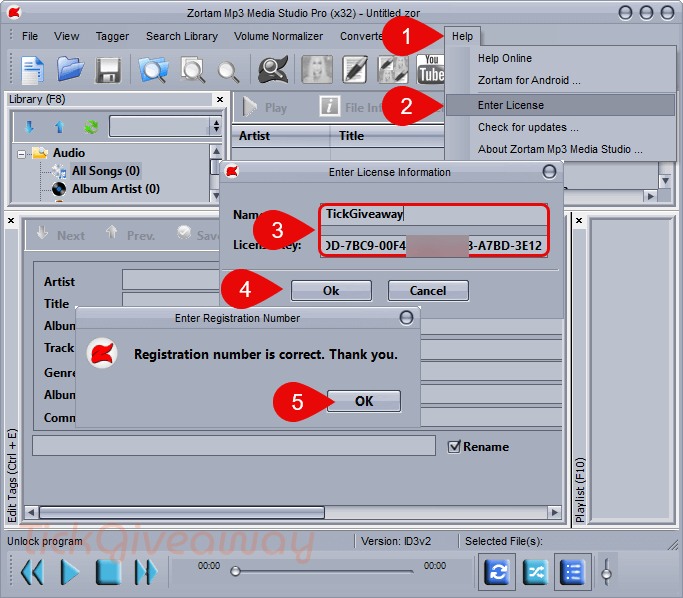Viewport: 683px width, 598px height.
Task: Click Cancel in Enter License Information dialog
Action: click(428, 291)
